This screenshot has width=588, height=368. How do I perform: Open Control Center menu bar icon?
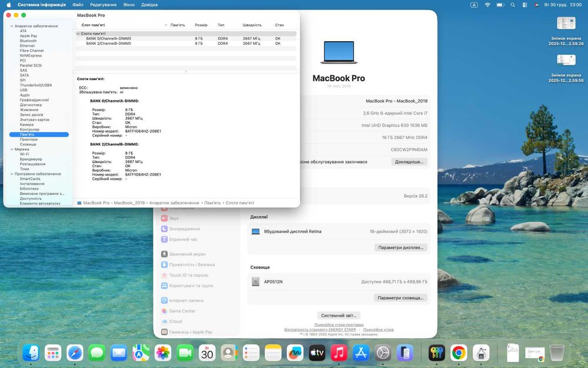[x=524, y=5]
